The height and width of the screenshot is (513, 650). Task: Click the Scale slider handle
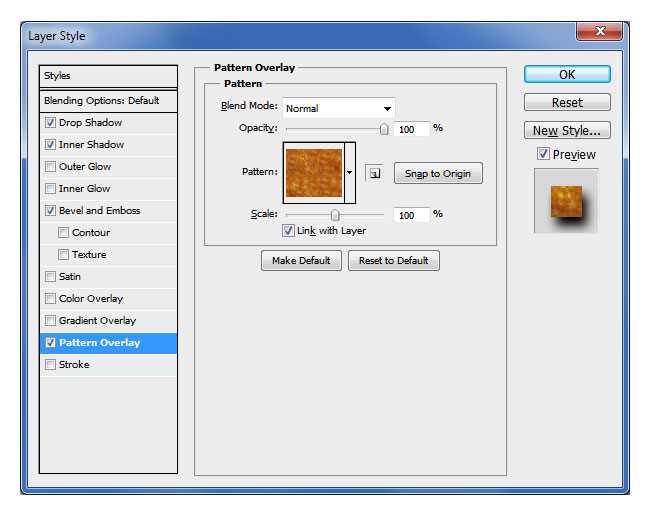click(335, 215)
